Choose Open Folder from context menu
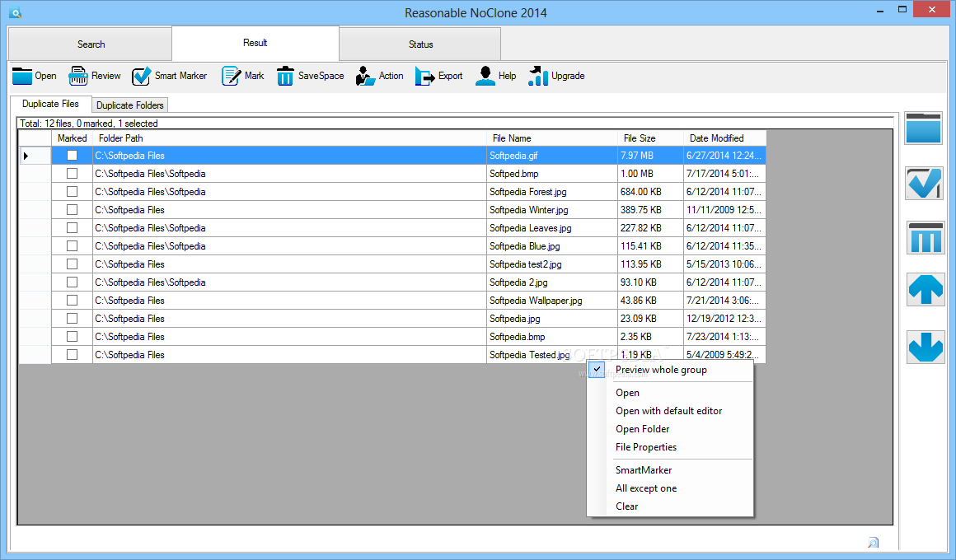This screenshot has width=956, height=560. pos(670,429)
